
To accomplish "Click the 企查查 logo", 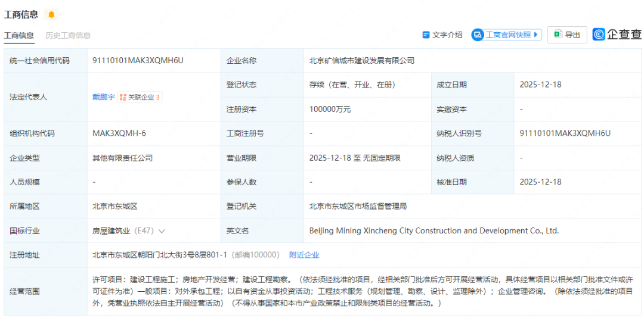I will (x=617, y=35).
